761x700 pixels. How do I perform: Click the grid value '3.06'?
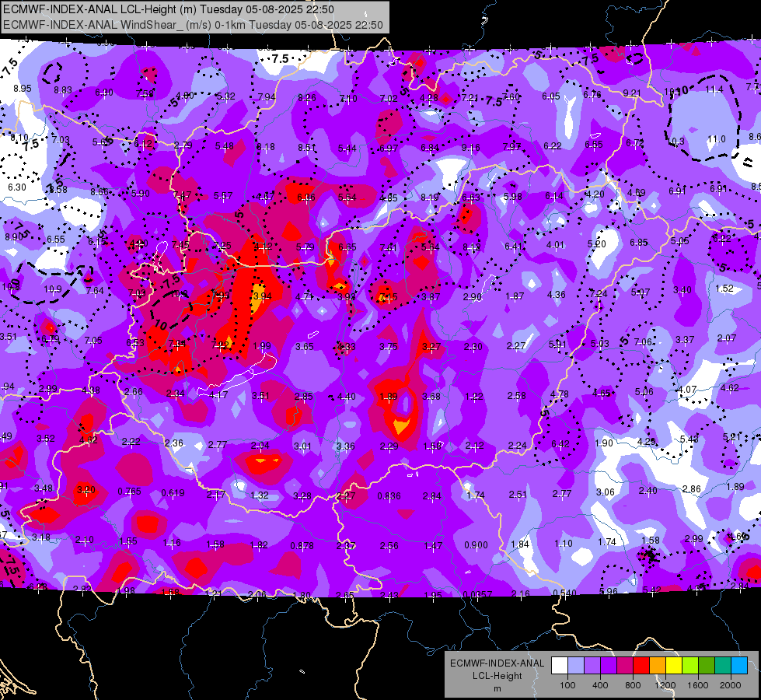pyautogui.click(x=606, y=492)
